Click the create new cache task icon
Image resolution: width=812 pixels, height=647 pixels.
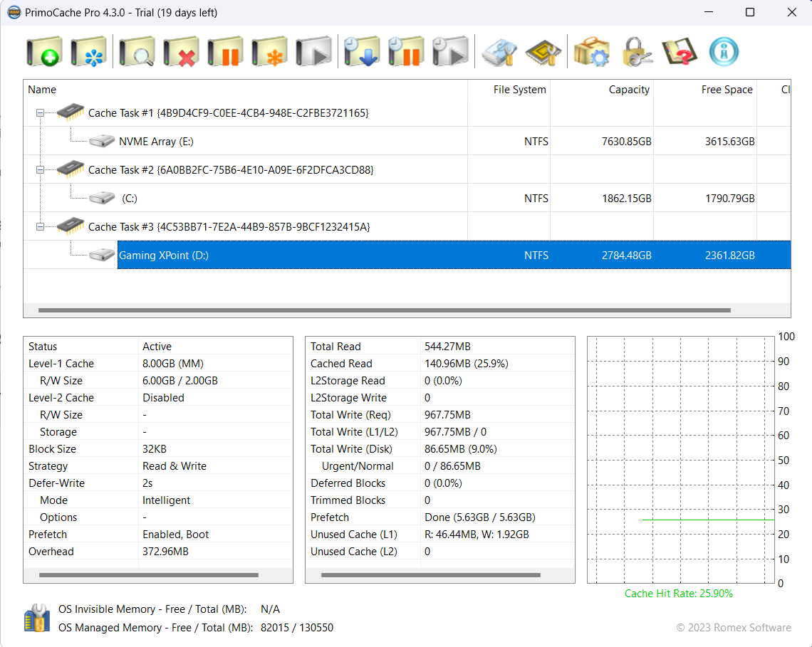click(44, 52)
